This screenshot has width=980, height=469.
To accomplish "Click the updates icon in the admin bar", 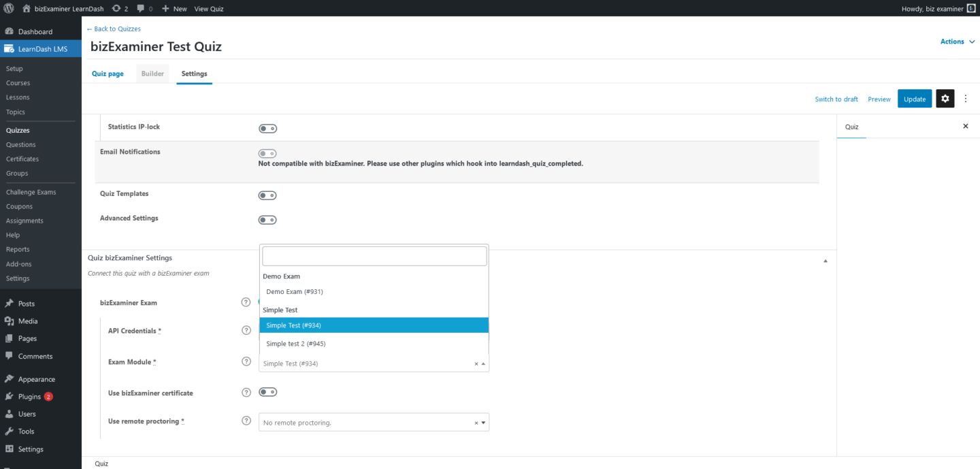I will point(117,8).
